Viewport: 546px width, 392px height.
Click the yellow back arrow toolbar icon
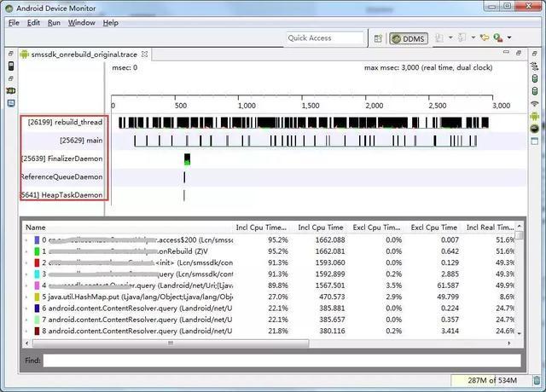tap(484, 37)
